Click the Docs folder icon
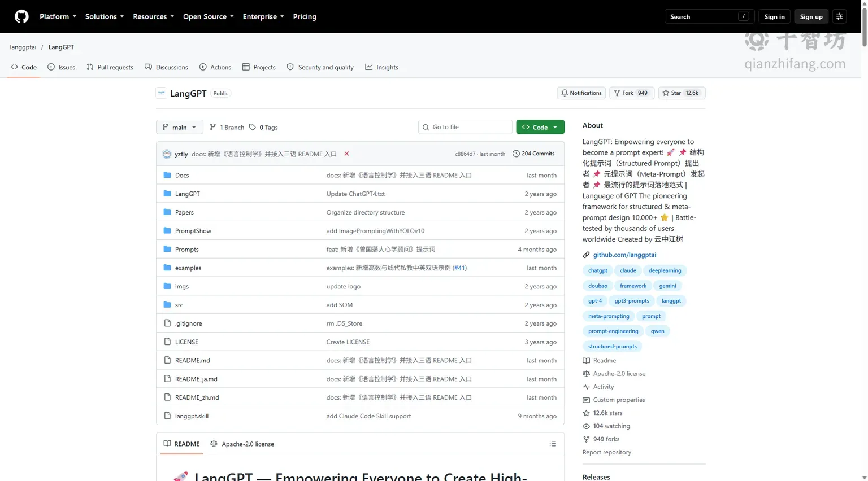 point(167,175)
